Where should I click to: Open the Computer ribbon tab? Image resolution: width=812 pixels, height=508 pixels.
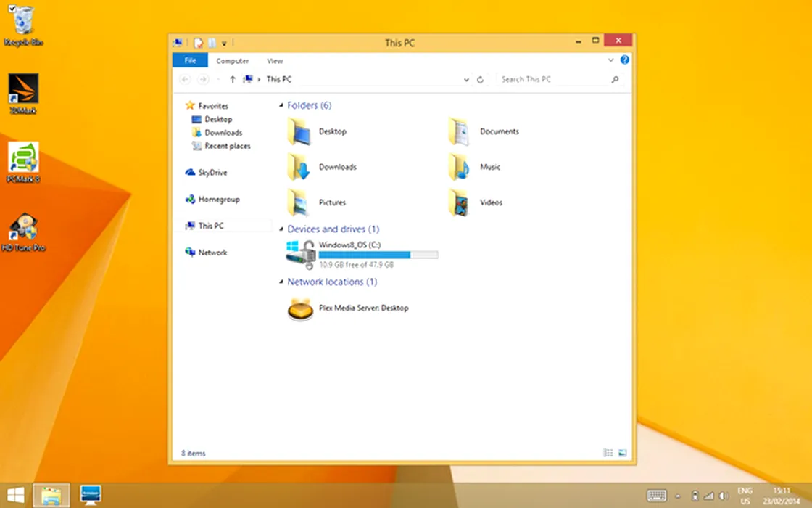point(232,61)
